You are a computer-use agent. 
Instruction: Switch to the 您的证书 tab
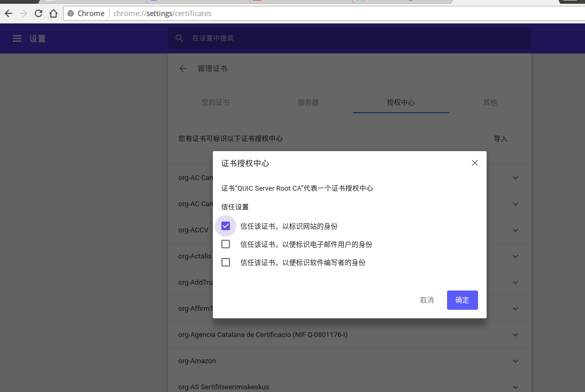click(x=215, y=103)
